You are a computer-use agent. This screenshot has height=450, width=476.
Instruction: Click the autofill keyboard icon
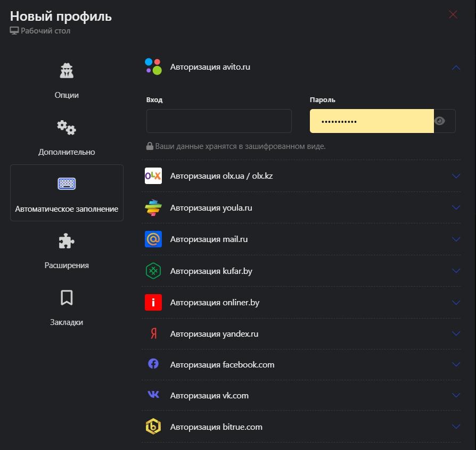[x=67, y=184]
